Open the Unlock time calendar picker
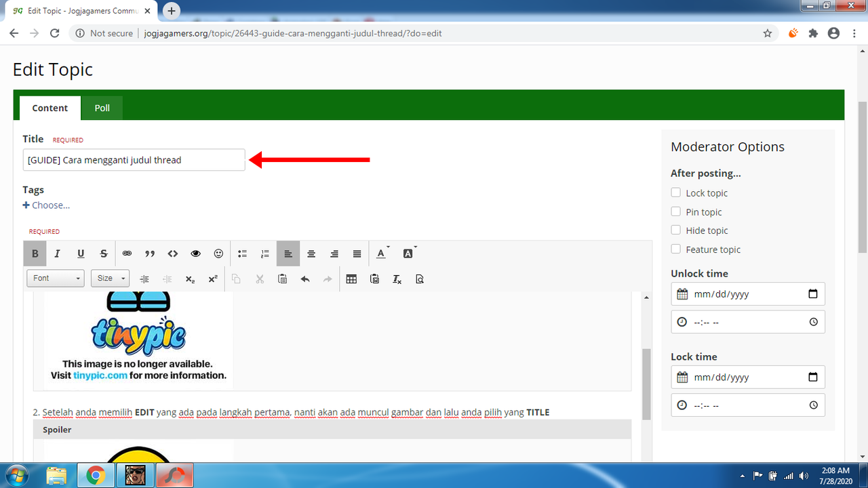This screenshot has height=488, width=868. (813, 294)
